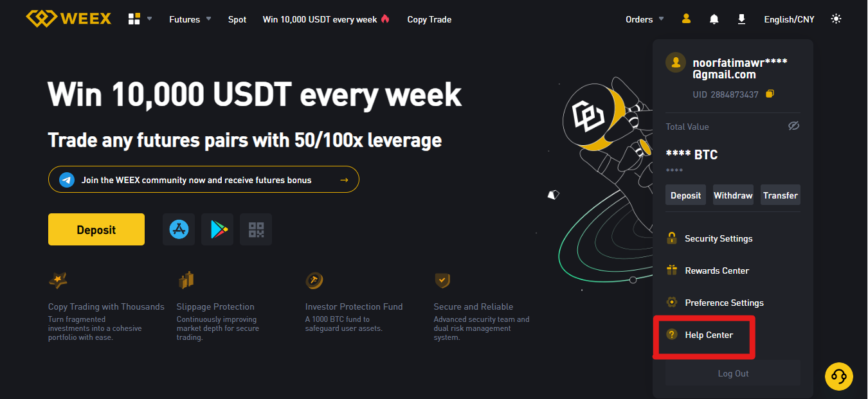868x399 pixels.
Task: Change the English/CNY language setting
Action: click(x=789, y=19)
